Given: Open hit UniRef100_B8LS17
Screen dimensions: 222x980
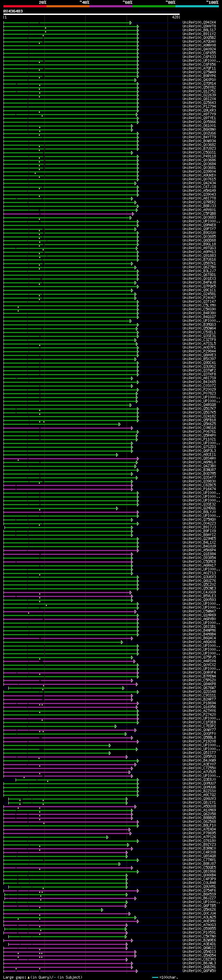Looking at the screenshot, I should [199, 30].
